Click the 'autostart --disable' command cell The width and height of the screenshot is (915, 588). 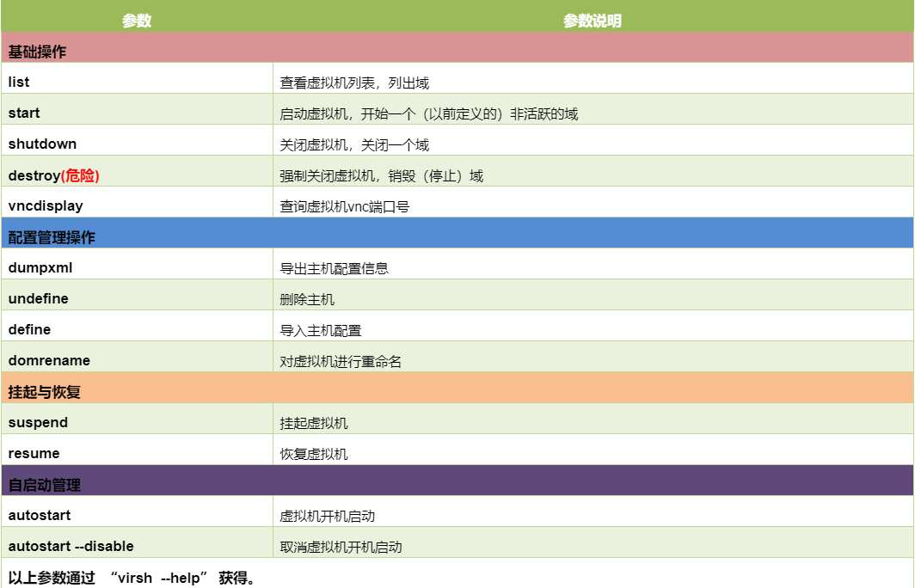click(137, 542)
